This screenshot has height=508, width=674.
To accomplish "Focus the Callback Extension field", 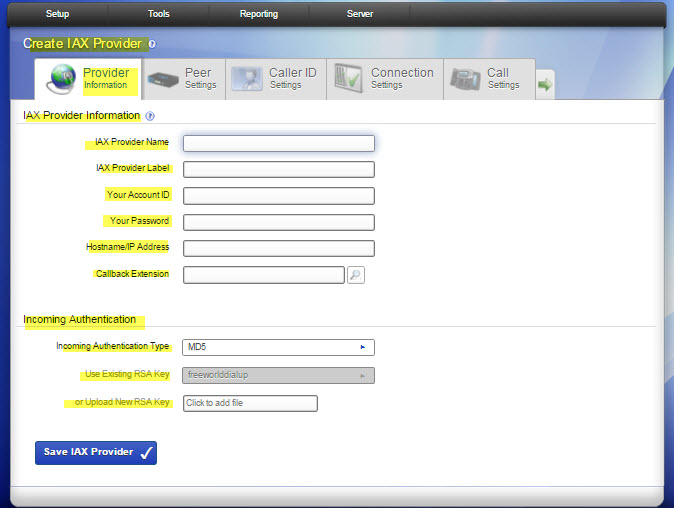I will pos(263,275).
